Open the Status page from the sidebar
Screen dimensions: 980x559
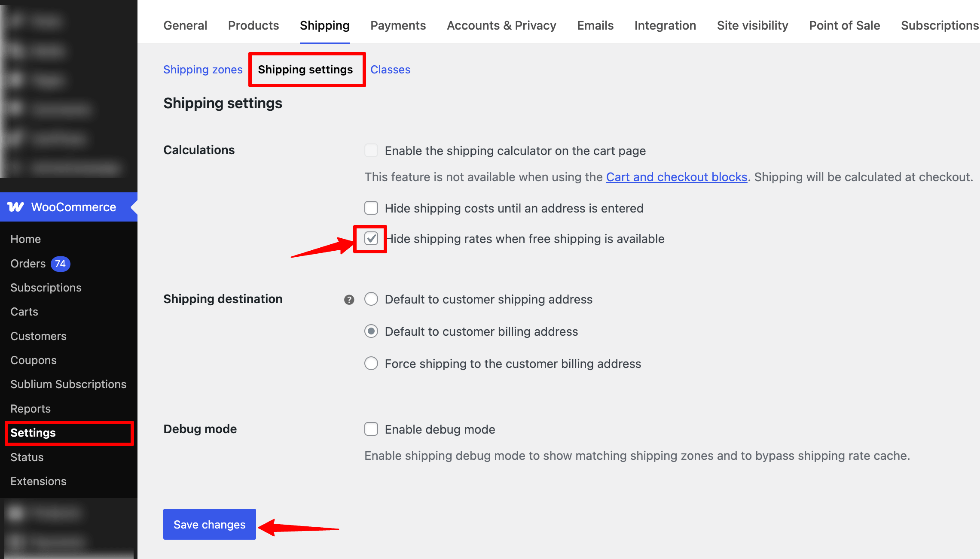pos(27,457)
